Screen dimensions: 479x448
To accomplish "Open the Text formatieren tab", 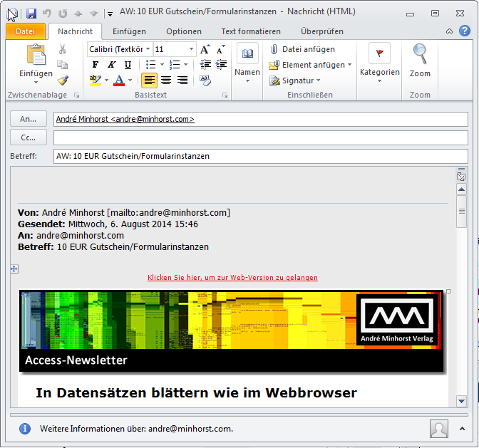I will tap(251, 31).
